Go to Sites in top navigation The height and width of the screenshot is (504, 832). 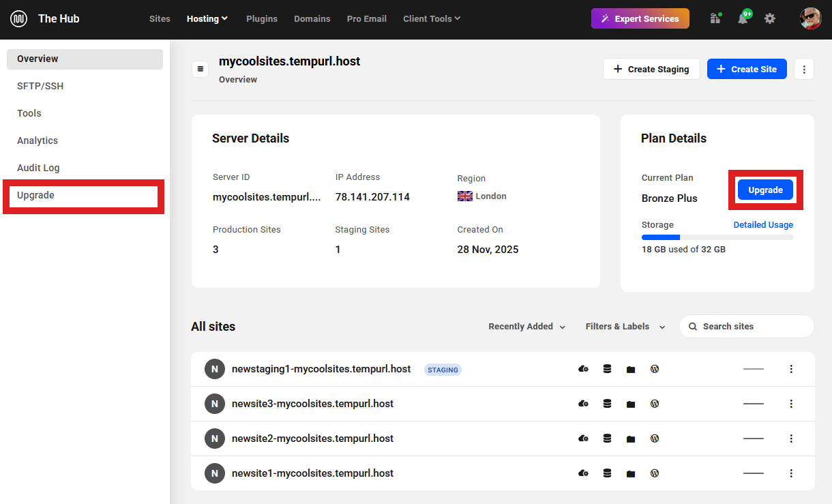pyautogui.click(x=160, y=18)
